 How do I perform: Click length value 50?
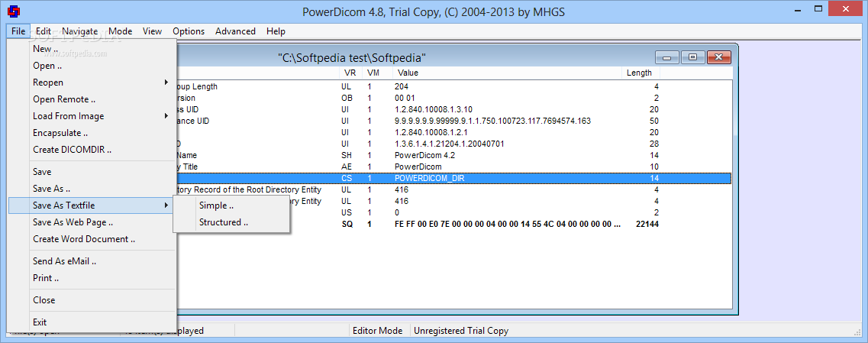[653, 121]
